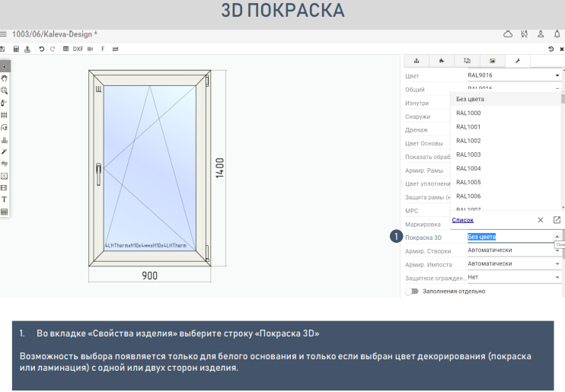Screen dimensions: 565x392
Task: Click the cloud icon in header
Action: [508, 34]
